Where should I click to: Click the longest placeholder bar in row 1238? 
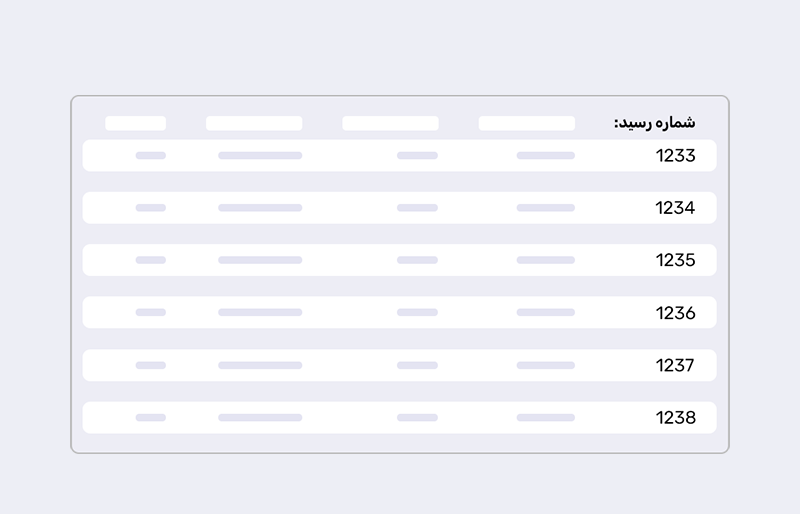(x=260, y=418)
